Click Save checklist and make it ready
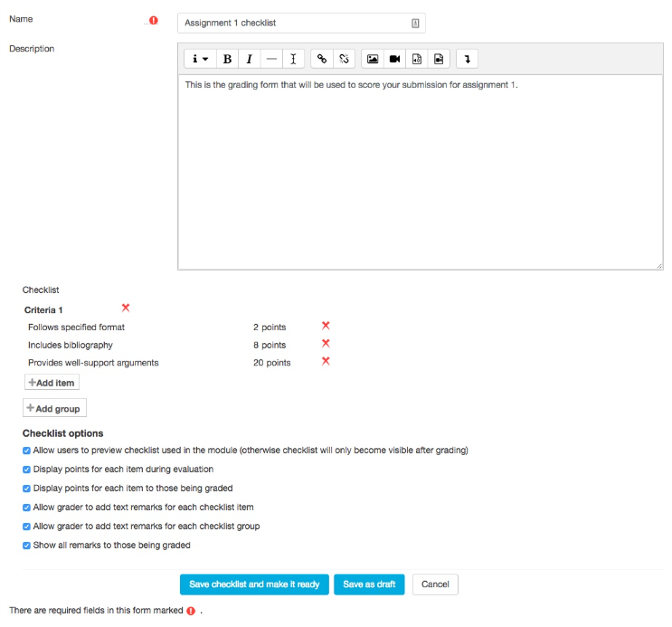 [x=254, y=584]
